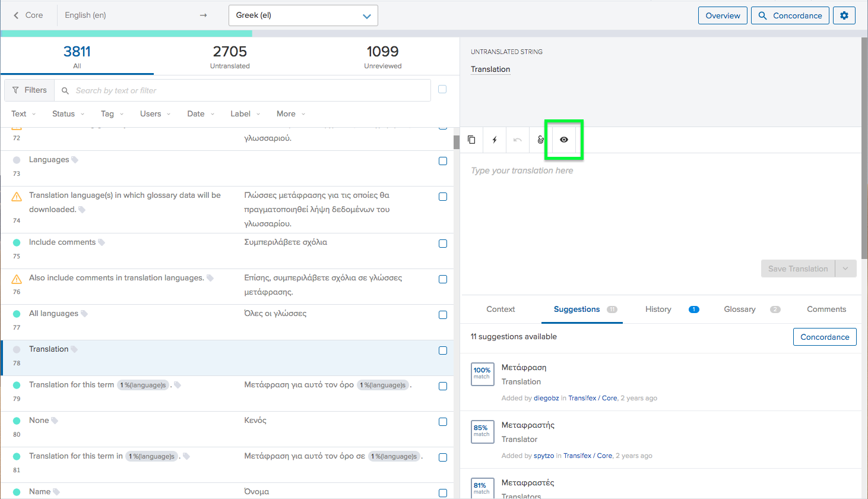Click the copy source string icon
This screenshot has height=499, width=868.
[471, 140]
